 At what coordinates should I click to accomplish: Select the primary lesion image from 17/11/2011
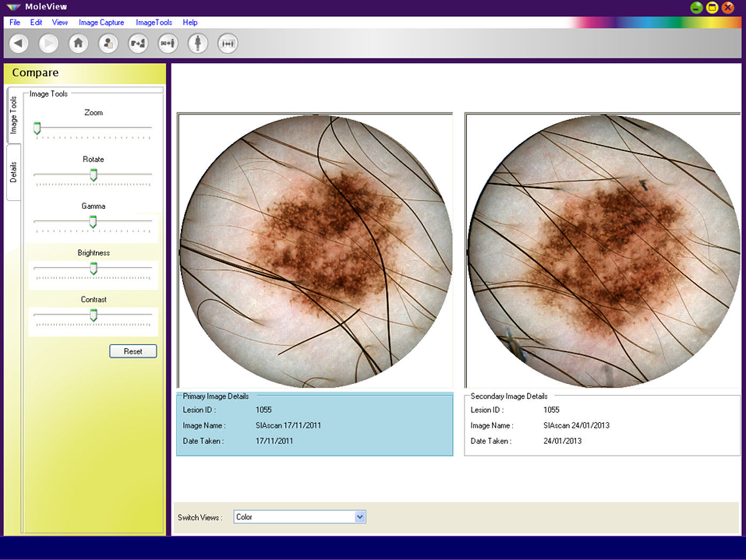coord(315,250)
